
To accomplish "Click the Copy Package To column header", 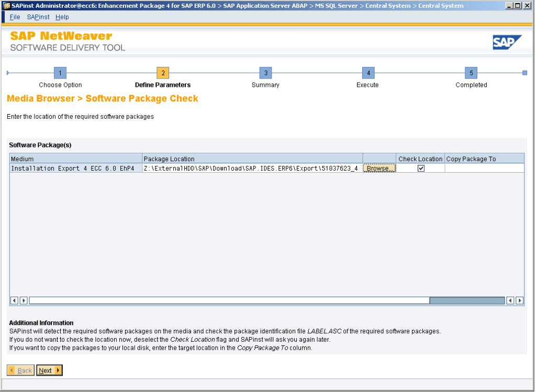I will 484,159.
